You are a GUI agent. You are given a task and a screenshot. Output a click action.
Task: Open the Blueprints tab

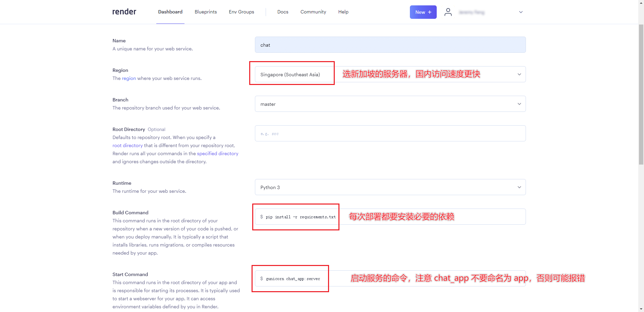(x=206, y=12)
